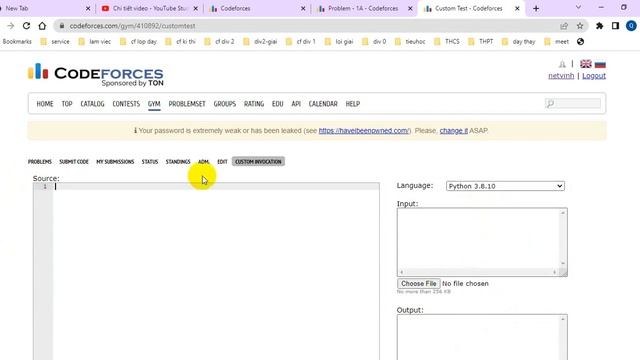Open the GROUPS menu item
Viewport: 640px width, 360px height.
pyautogui.click(x=224, y=104)
